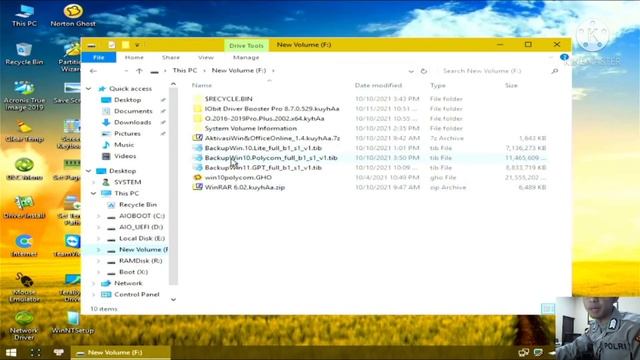
Task: Click New Volume (F:) taskbar button
Action: (121, 353)
